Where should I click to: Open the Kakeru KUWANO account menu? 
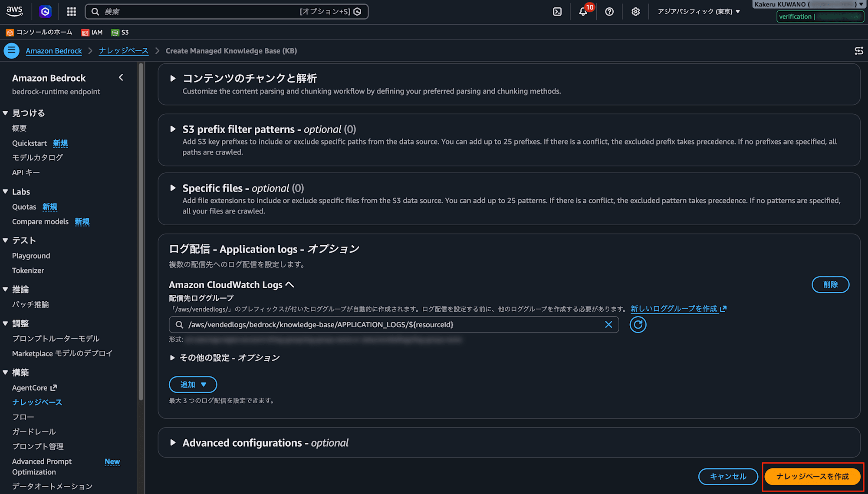(x=809, y=4)
